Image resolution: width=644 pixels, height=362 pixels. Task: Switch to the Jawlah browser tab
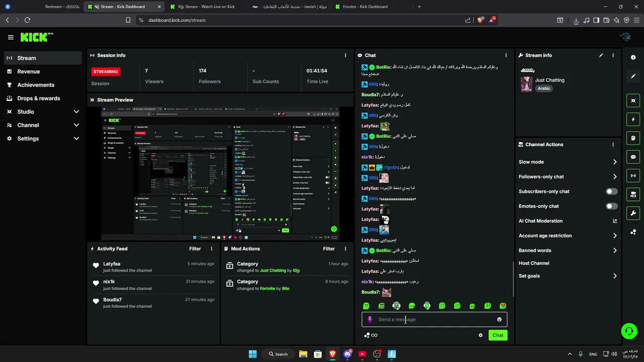tap(289, 7)
